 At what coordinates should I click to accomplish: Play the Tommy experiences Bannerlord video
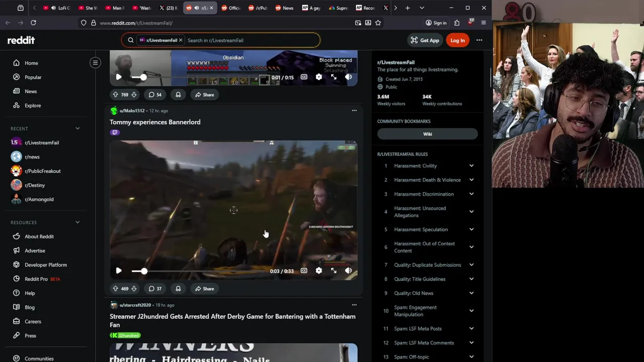point(119,270)
